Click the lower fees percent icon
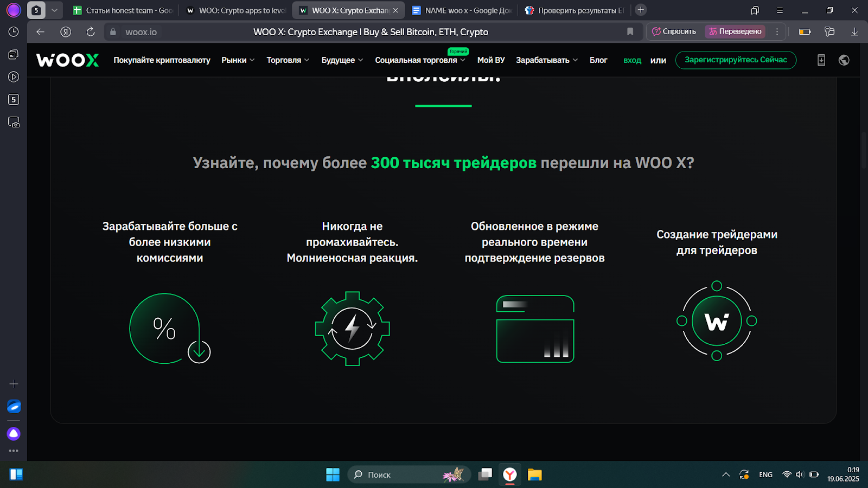This screenshot has height=488, width=868. coord(170,329)
